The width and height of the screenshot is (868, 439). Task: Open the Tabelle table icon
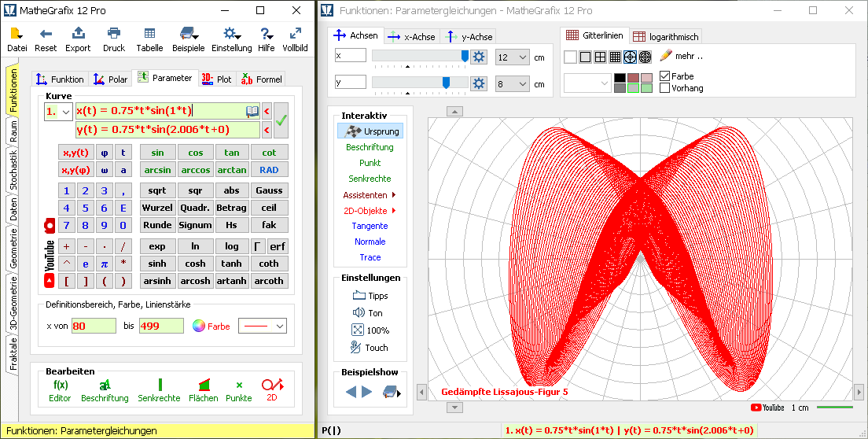click(149, 33)
